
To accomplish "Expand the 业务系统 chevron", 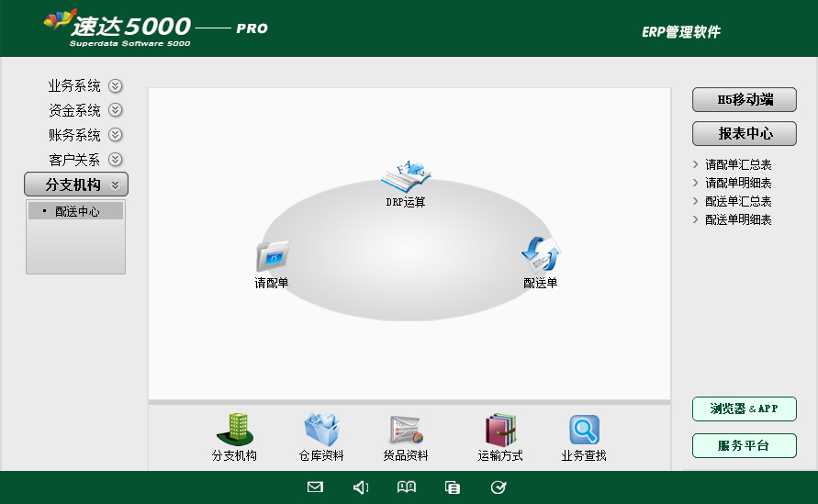I will 116,85.
